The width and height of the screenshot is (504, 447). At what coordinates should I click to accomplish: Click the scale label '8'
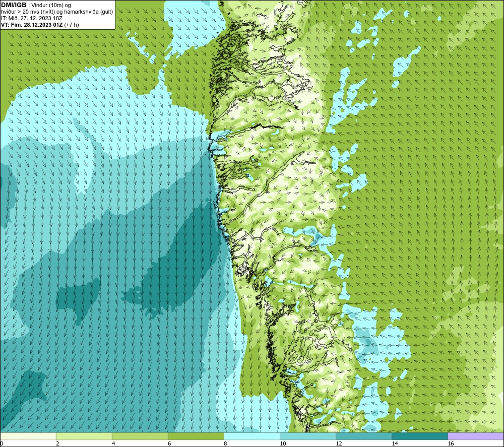[225, 444]
